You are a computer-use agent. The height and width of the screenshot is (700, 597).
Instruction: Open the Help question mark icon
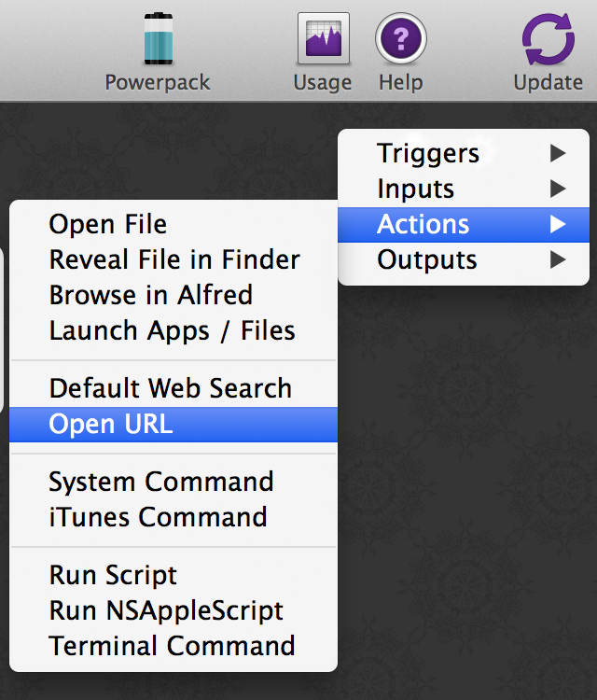click(x=401, y=39)
